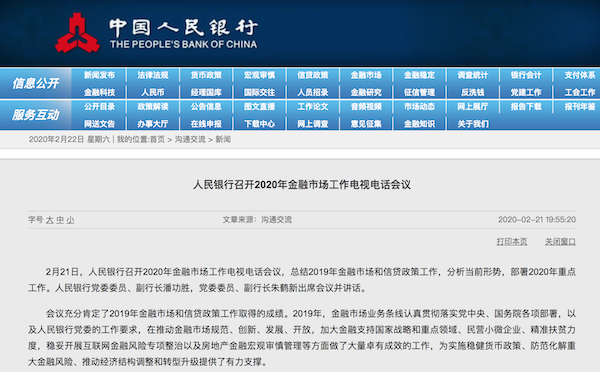Image resolution: width=600 pixels, height=372 pixels.
Task: Open 公开目录 under 服务互动
Action: [x=99, y=107]
